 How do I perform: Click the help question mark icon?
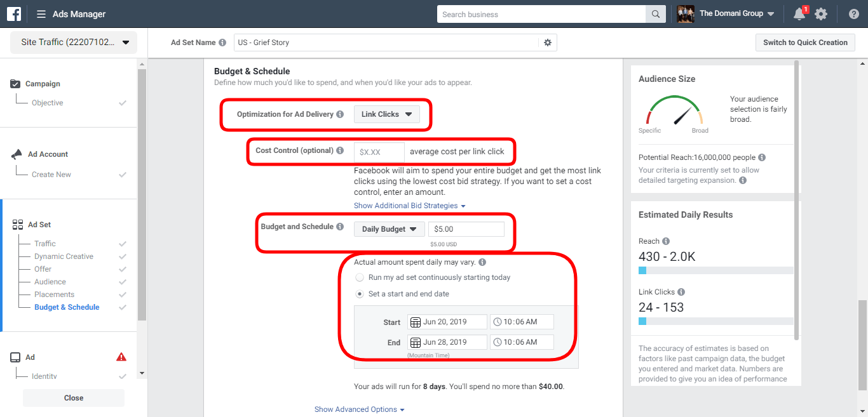coord(854,14)
